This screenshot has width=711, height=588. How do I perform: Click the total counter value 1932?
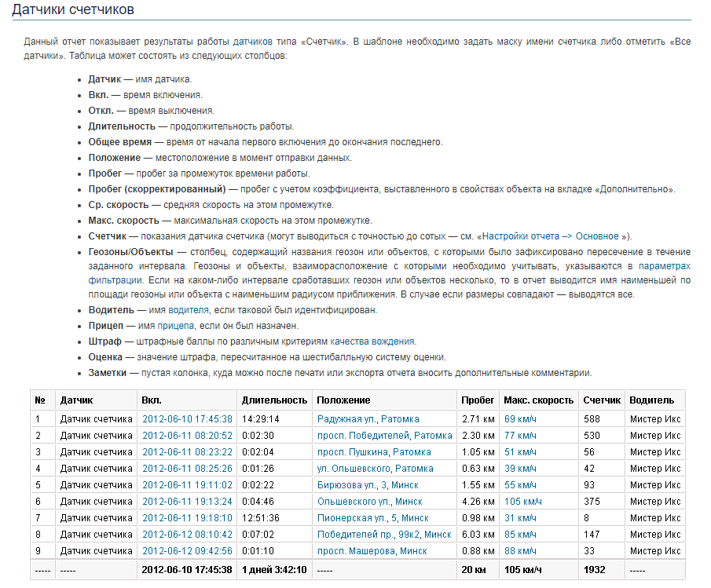(x=596, y=569)
